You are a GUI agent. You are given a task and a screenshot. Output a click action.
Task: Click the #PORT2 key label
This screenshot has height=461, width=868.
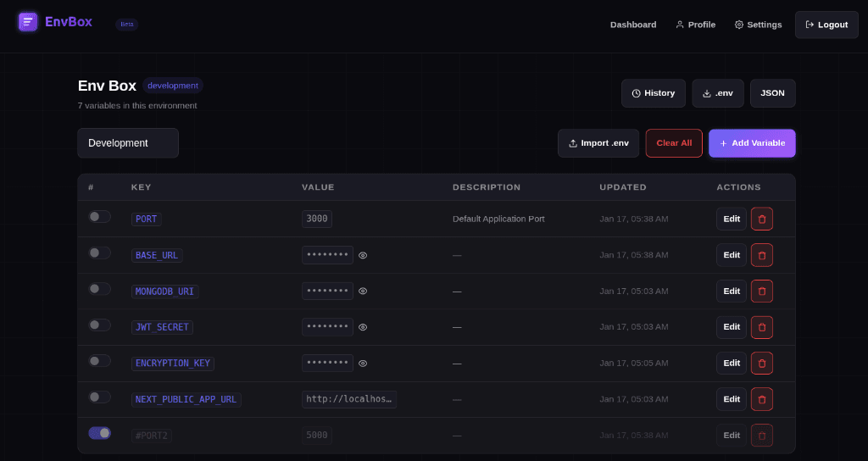(152, 436)
